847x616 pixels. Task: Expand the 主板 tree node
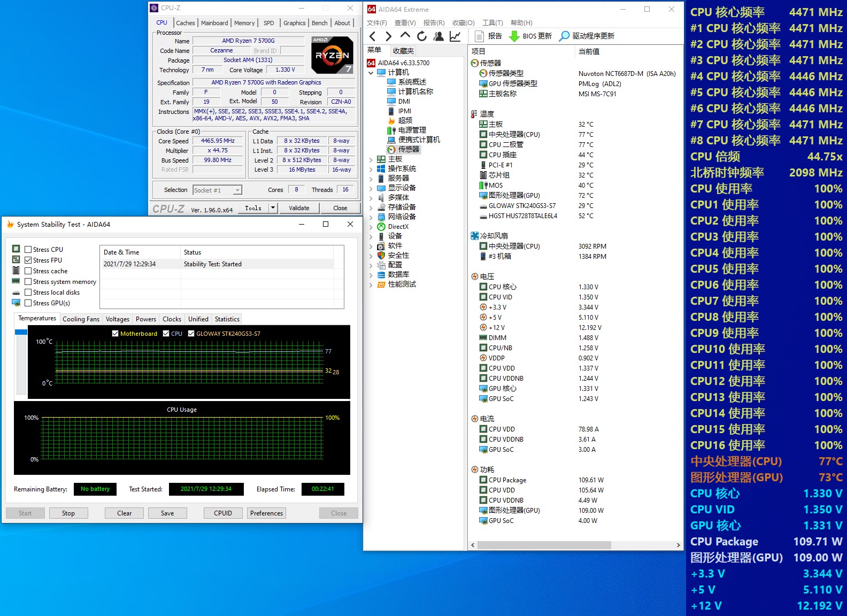point(371,159)
